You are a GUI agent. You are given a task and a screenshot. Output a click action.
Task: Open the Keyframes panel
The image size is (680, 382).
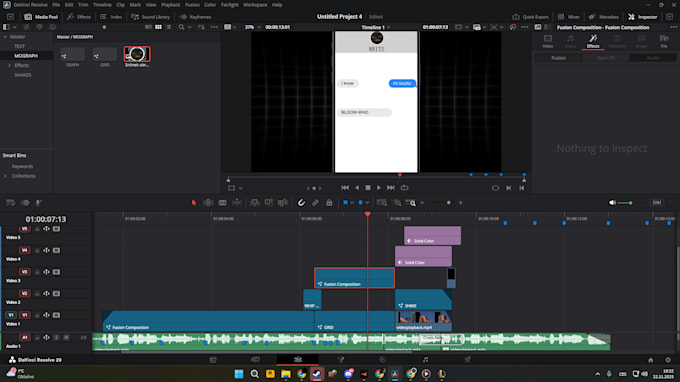coord(195,17)
